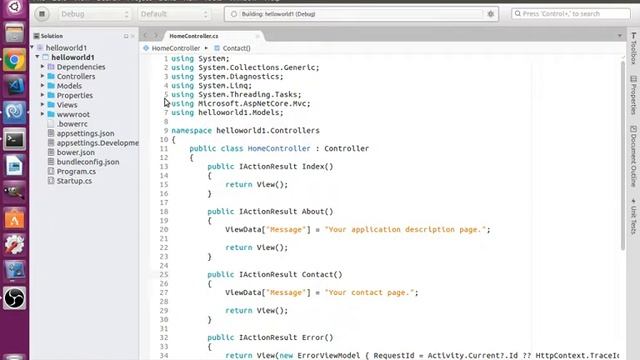Click the Solution pad dock icon
640x360 pixels.
click(126, 36)
